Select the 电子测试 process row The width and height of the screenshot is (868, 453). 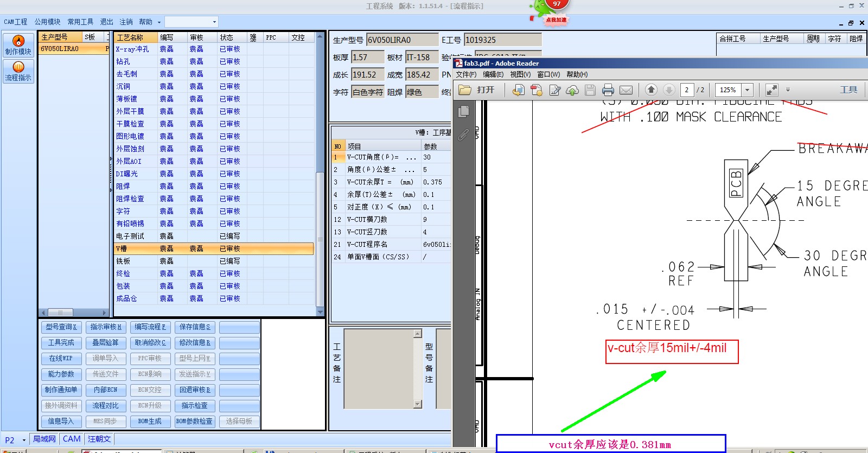click(214, 237)
